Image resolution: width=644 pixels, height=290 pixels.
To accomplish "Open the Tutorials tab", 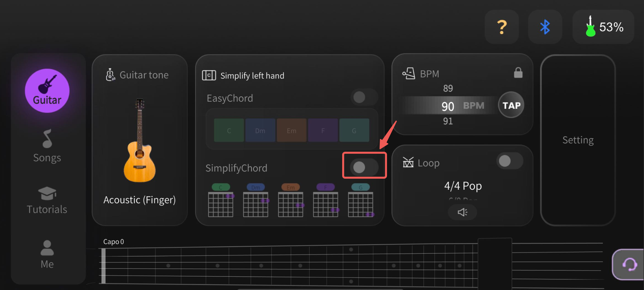I will tap(47, 201).
